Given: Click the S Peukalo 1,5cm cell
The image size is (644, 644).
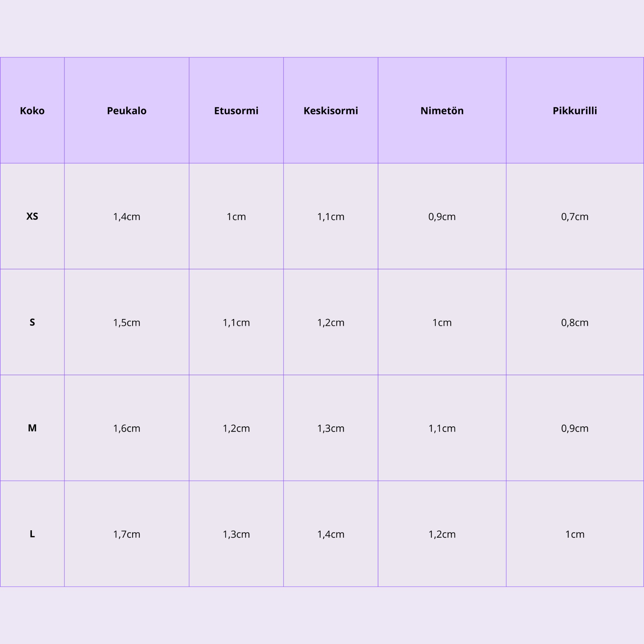Looking at the screenshot, I should click(127, 322).
